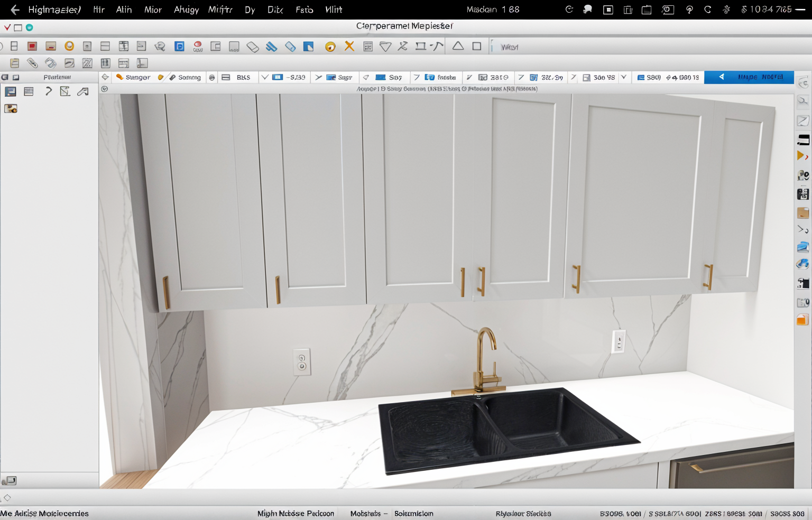Click the icon at bottom of left panel

9,480
